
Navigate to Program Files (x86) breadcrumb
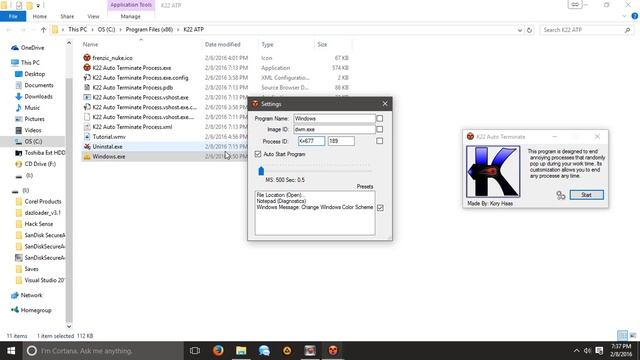(x=149, y=30)
